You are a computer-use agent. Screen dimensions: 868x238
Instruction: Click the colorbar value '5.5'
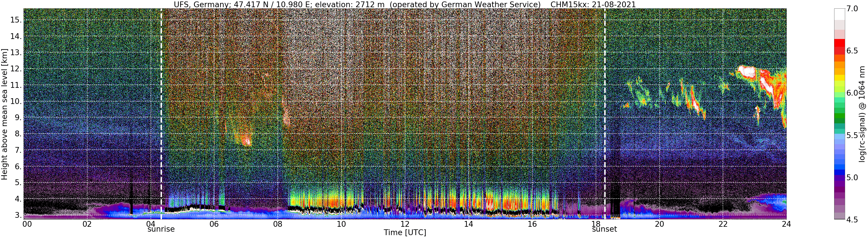852,135
